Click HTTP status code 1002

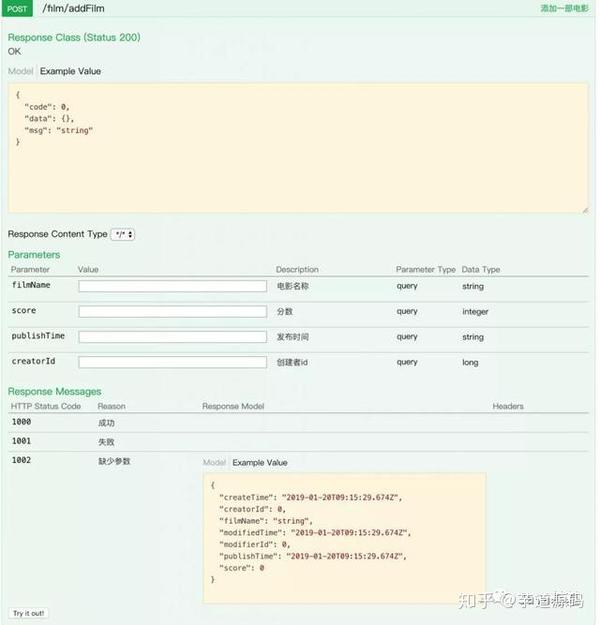point(21,460)
